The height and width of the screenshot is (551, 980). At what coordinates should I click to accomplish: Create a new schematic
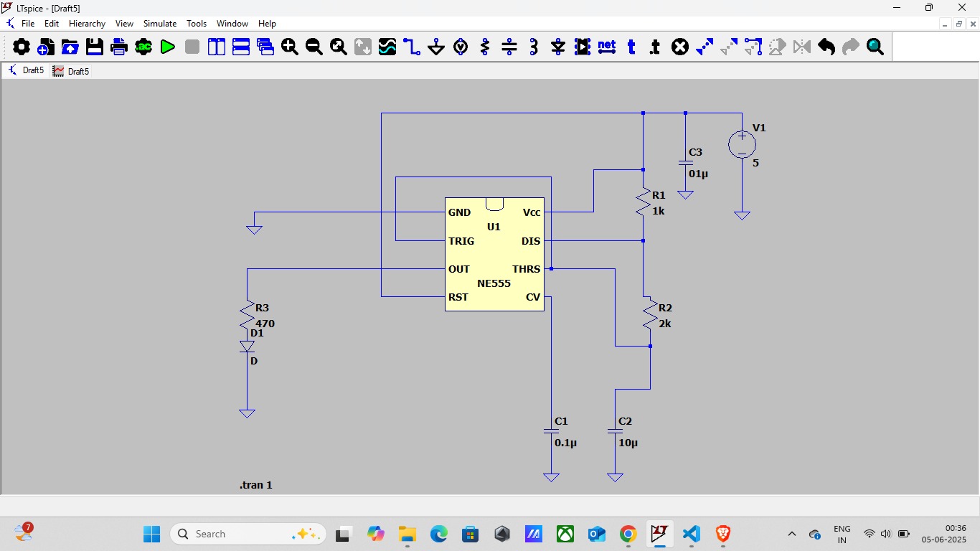[46, 47]
